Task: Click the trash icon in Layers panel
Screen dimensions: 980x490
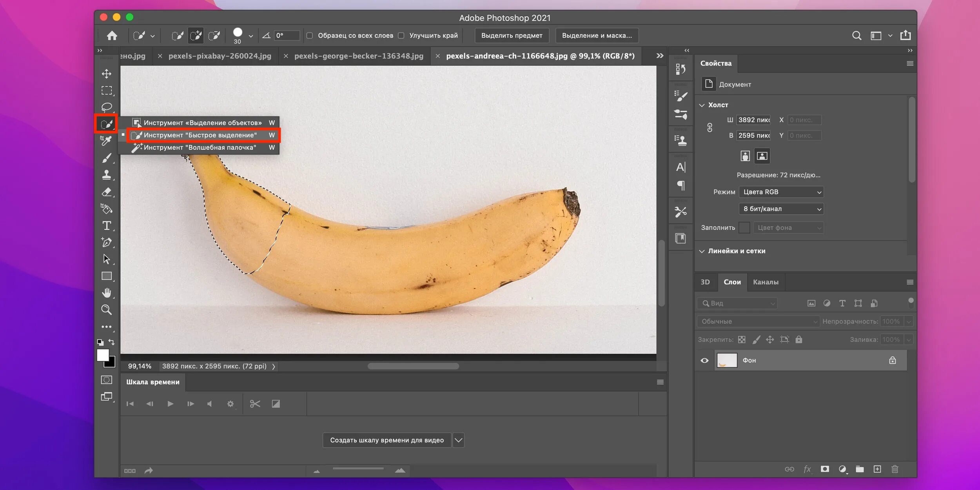Action: point(895,469)
